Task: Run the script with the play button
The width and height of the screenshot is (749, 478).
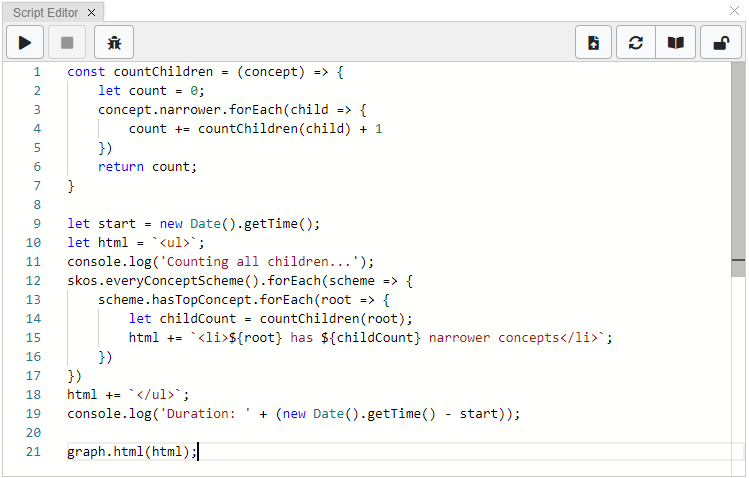Action: click(x=26, y=43)
